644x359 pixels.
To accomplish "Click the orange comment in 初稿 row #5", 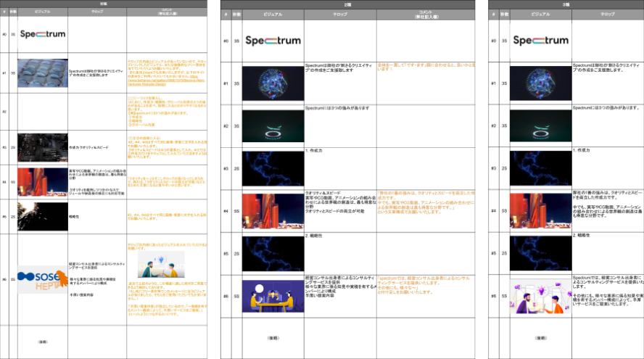I will coord(166,216).
